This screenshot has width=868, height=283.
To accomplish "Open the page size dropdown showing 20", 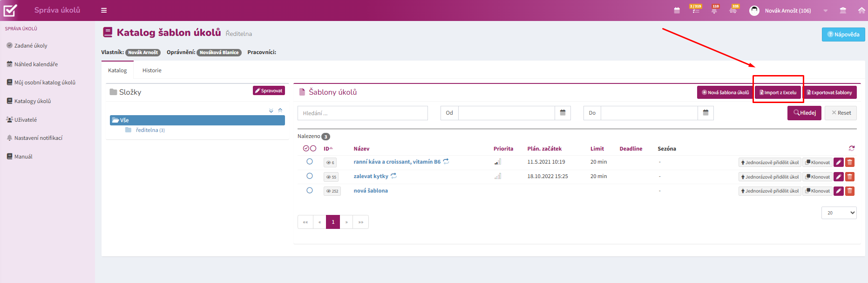I will (839, 213).
